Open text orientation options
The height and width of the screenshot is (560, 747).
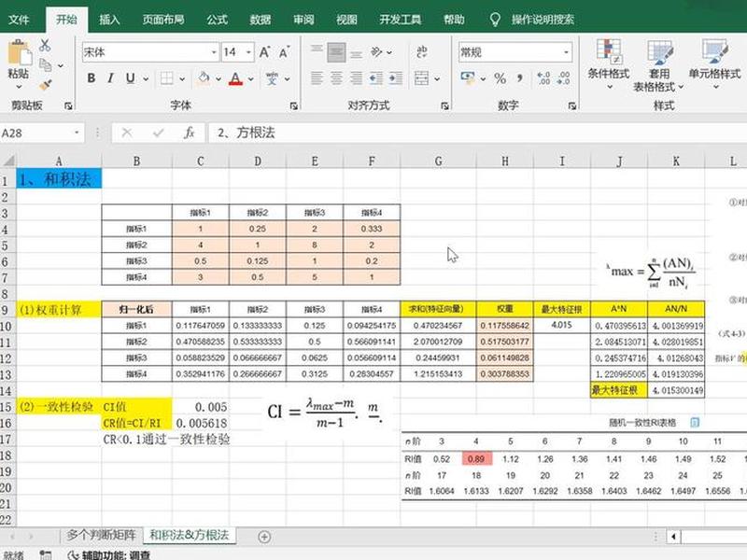tap(377, 52)
